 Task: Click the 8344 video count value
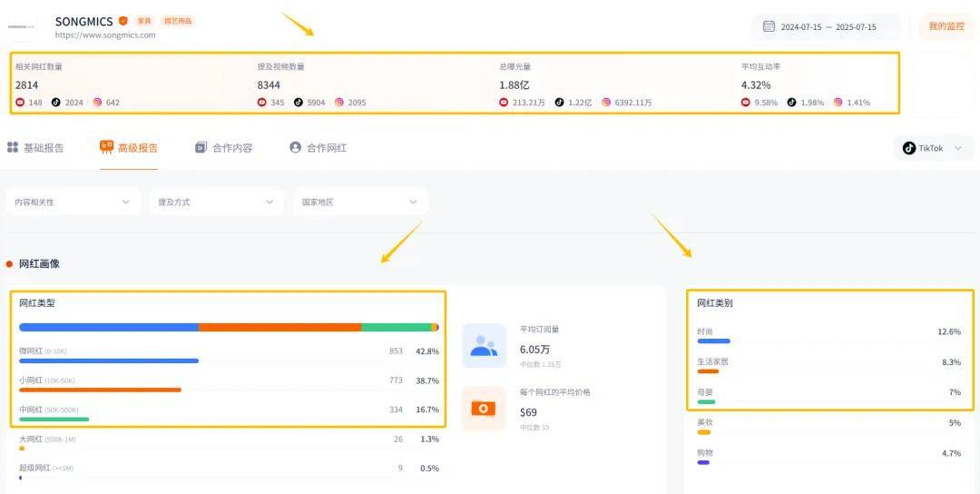pyautogui.click(x=269, y=85)
